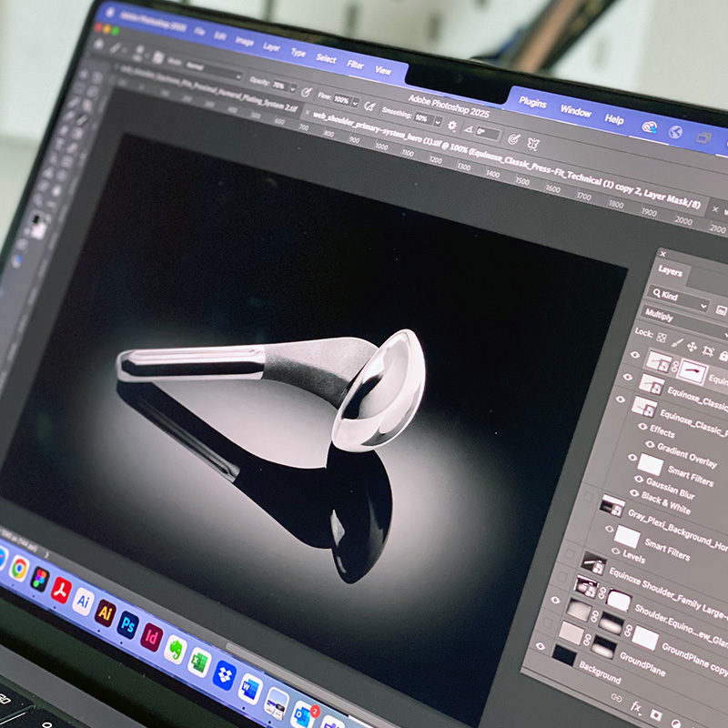Click the Photoshop icon in the Dock
Image resolution: width=728 pixels, height=728 pixels.
point(128,626)
